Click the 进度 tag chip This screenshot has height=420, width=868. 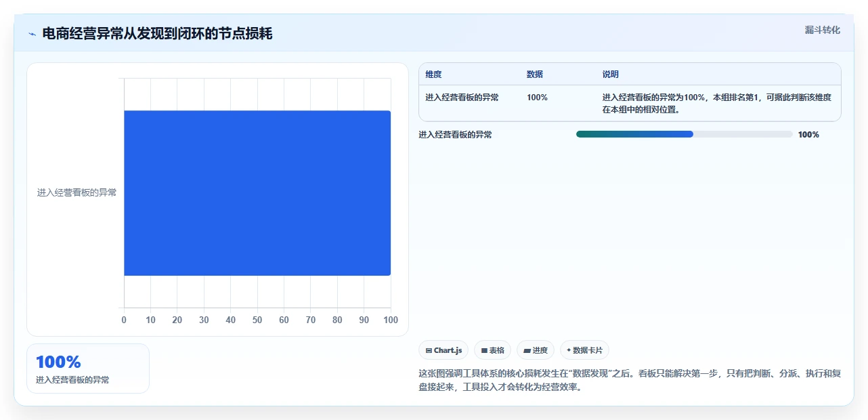click(x=535, y=350)
